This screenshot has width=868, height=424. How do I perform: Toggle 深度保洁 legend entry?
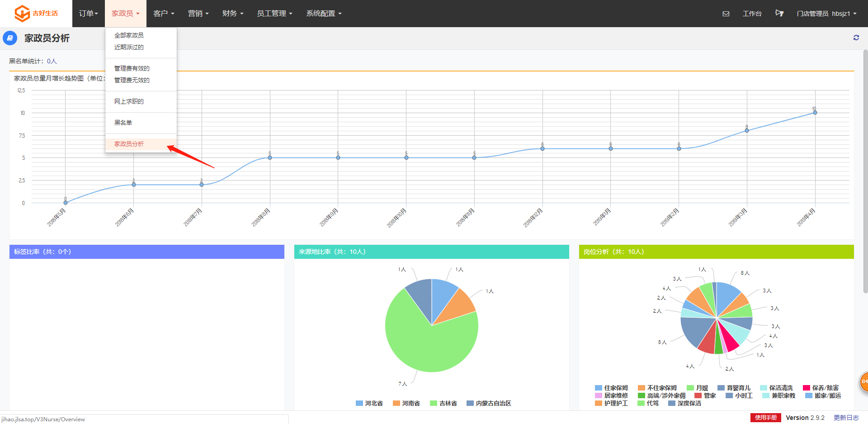tap(684, 403)
